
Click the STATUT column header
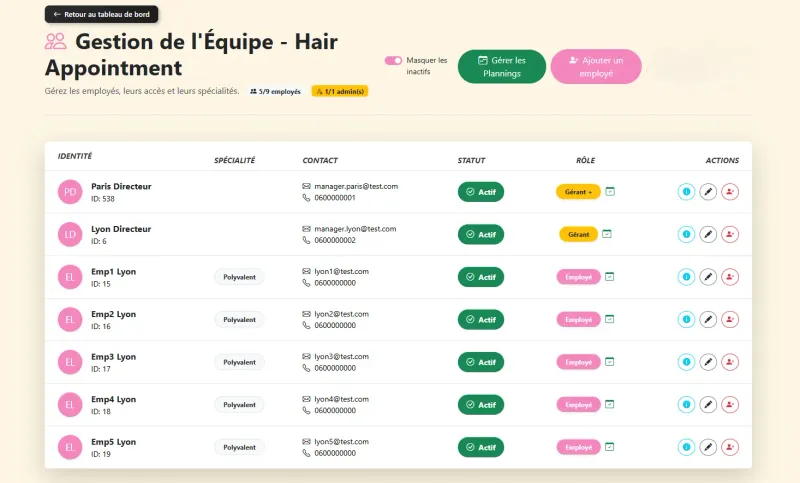click(x=471, y=160)
